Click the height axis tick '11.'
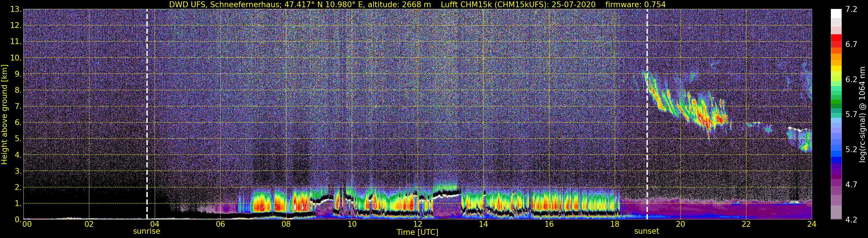 16,42
